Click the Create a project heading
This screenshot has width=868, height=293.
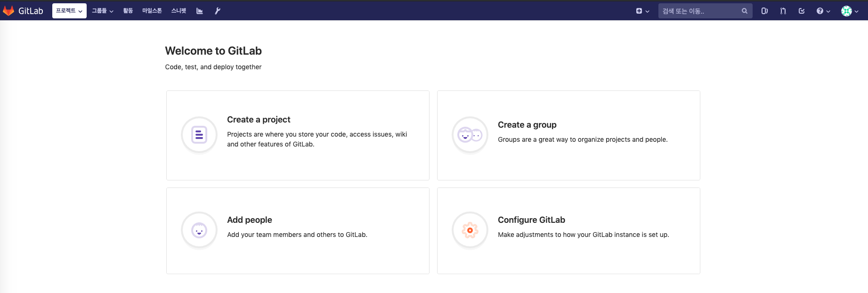259,120
